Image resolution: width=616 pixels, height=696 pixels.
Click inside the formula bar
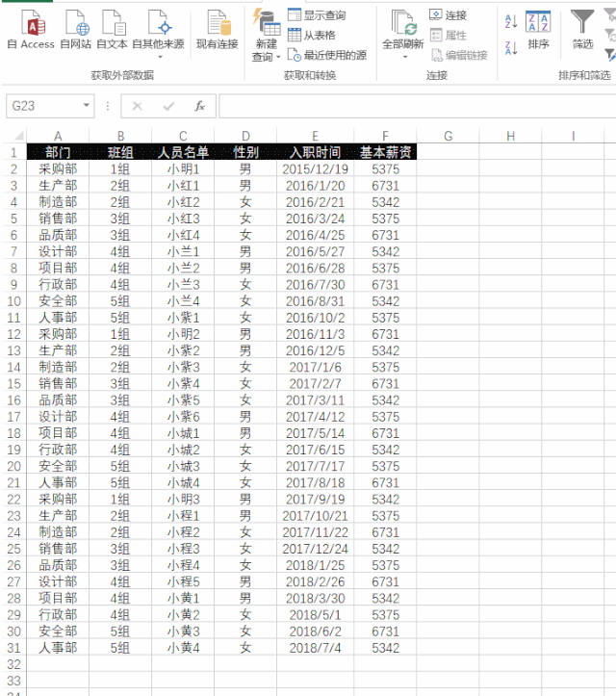[417, 106]
